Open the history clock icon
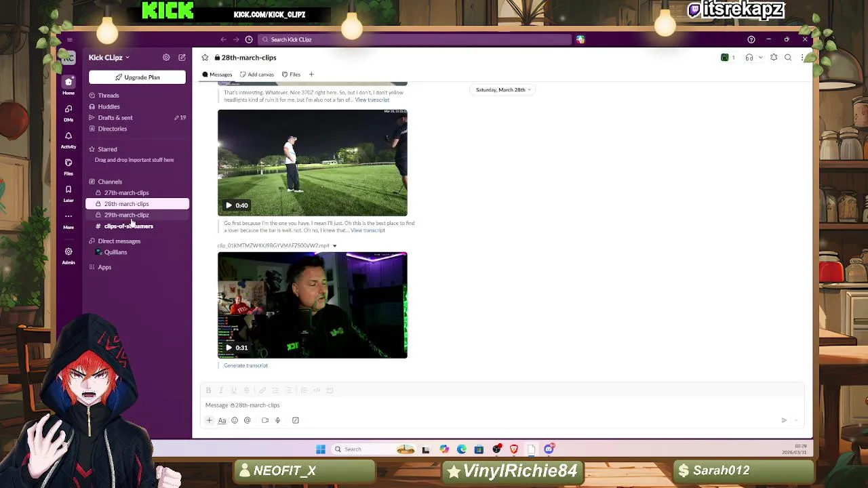The width and height of the screenshot is (868, 488). (x=249, y=39)
